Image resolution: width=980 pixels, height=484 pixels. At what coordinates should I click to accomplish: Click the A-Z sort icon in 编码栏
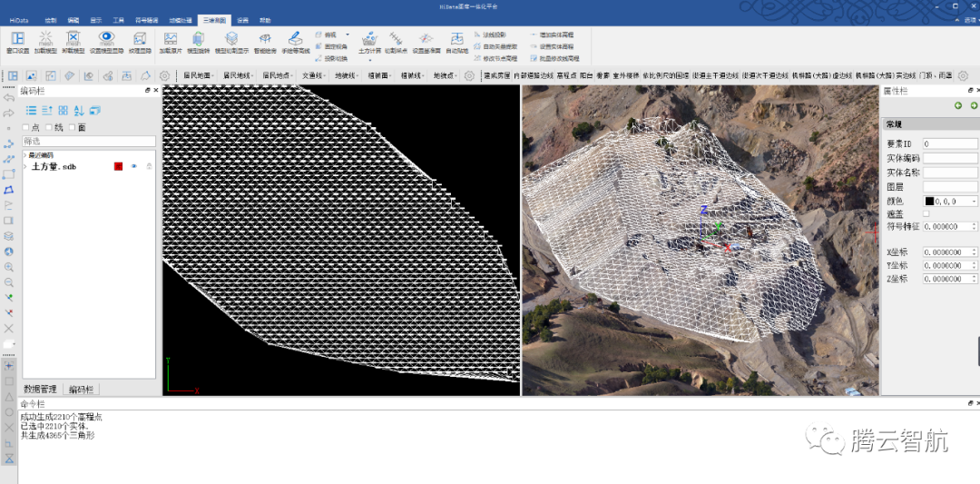point(79,110)
